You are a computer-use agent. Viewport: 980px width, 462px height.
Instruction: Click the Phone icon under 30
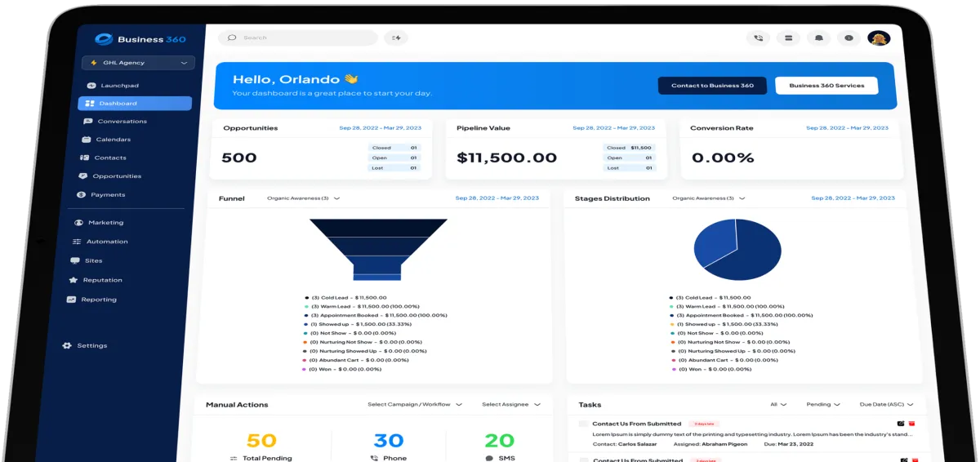[374, 459]
